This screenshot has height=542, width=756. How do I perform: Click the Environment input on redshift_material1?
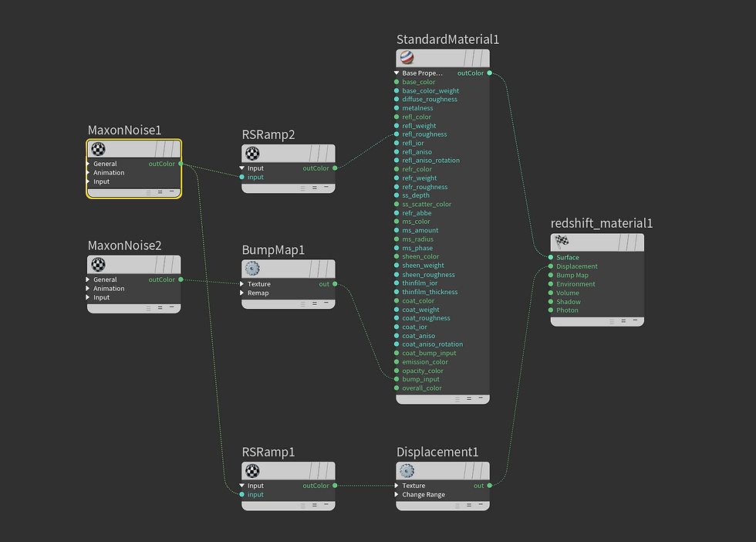551,284
